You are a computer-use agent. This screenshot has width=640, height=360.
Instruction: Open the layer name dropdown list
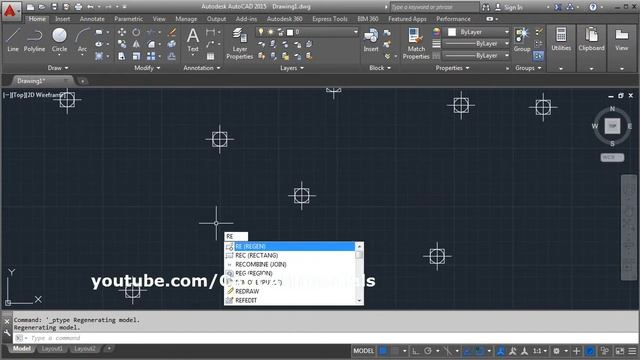point(356,32)
